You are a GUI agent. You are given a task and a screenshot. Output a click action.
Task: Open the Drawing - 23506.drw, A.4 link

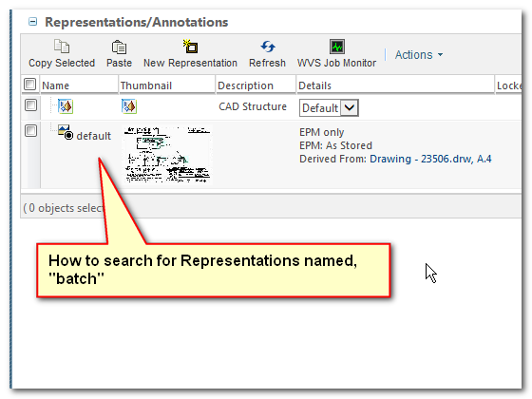pos(430,159)
